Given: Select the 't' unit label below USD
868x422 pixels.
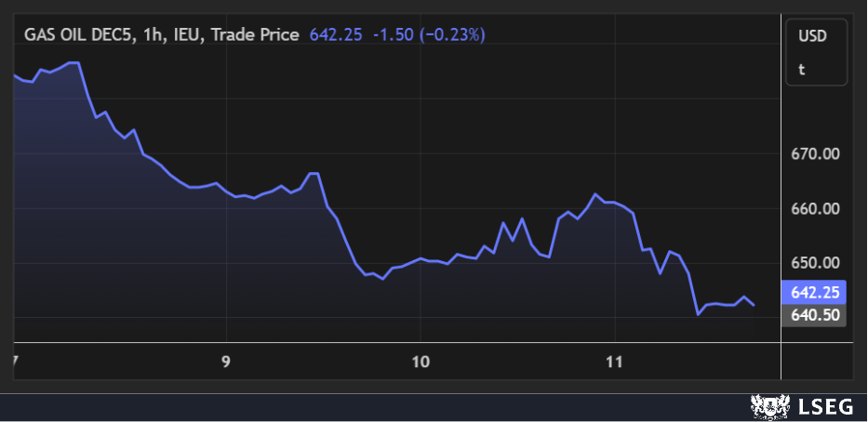Looking at the screenshot, I should tap(802, 69).
